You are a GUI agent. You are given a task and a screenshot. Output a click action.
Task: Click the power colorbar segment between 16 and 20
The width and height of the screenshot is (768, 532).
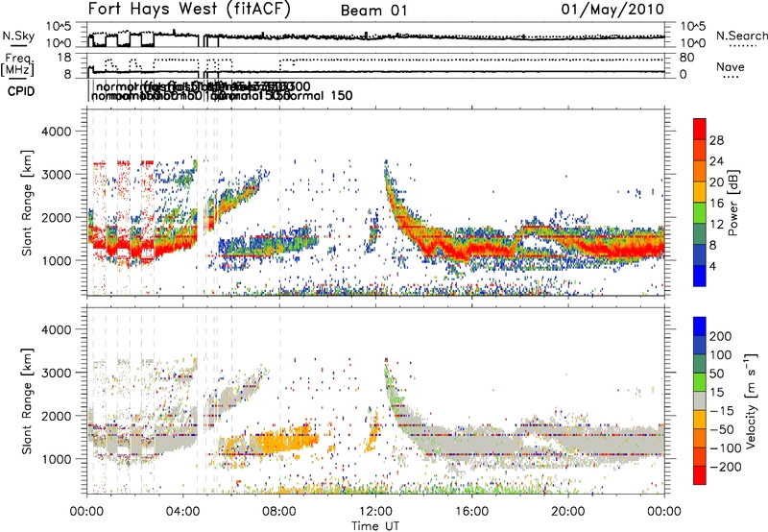[700, 192]
